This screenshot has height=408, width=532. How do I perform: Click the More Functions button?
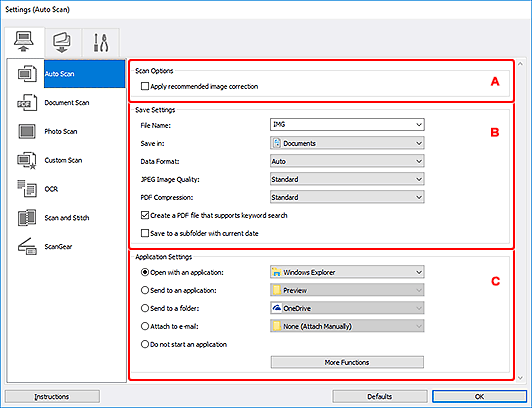coord(347,362)
